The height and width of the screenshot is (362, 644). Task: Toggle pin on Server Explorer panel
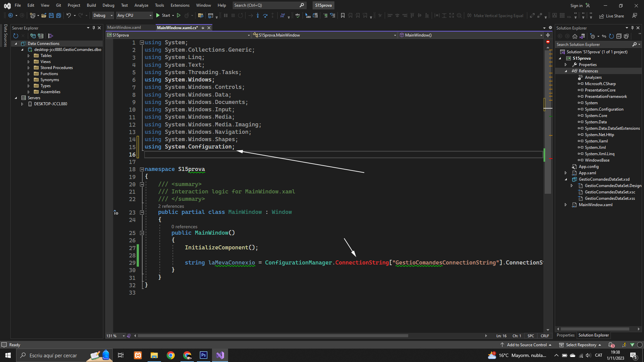[x=94, y=28]
